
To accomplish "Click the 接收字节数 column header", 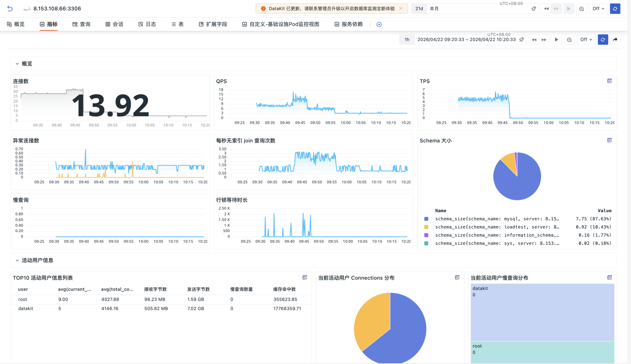I will 156,289.
